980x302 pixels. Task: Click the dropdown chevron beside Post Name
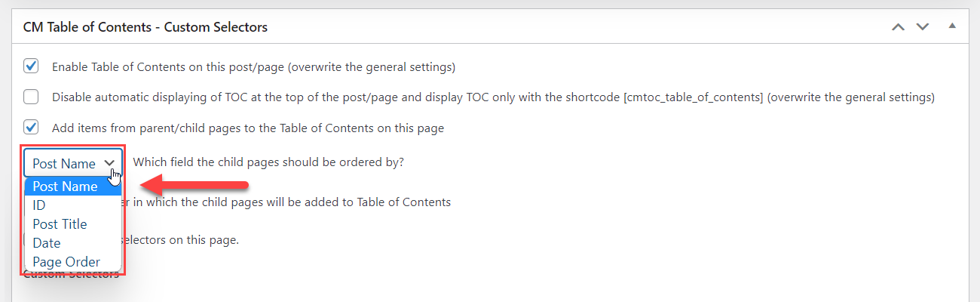[x=110, y=163]
